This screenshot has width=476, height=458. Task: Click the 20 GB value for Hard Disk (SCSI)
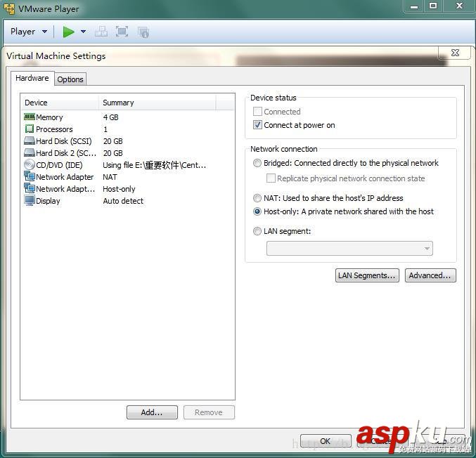tap(113, 141)
